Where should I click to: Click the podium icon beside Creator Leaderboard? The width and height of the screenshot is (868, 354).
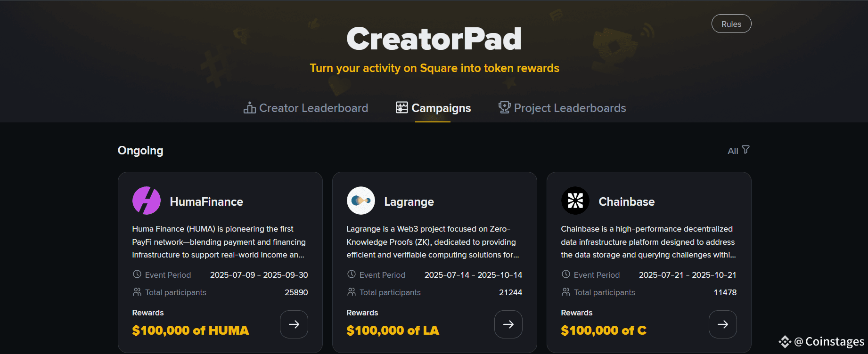click(x=250, y=108)
